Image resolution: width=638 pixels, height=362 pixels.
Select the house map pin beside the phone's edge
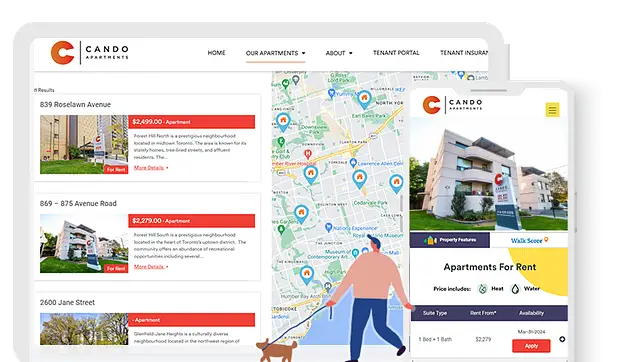[396, 183]
